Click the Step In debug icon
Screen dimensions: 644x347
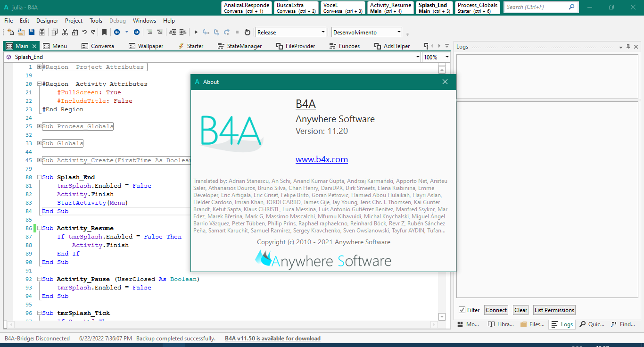(x=206, y=32)
